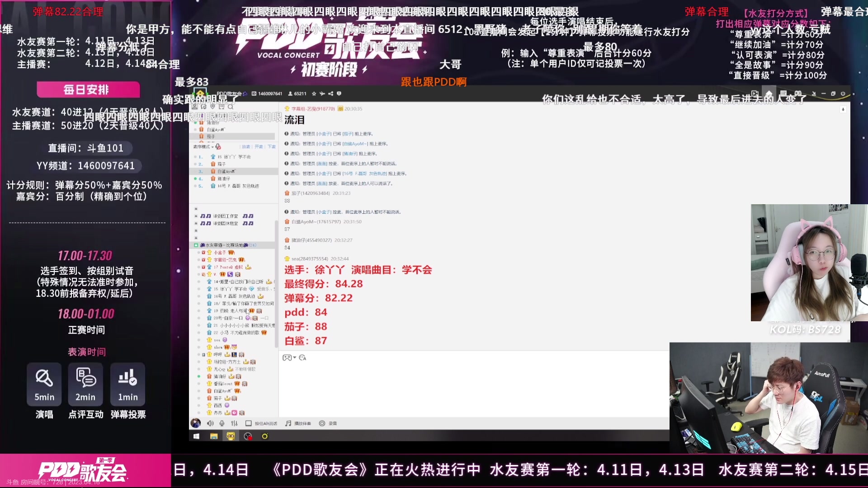Open the YY channel home logo icon
This screenshot has height=488, width=868.
click(x=200, y=94)
